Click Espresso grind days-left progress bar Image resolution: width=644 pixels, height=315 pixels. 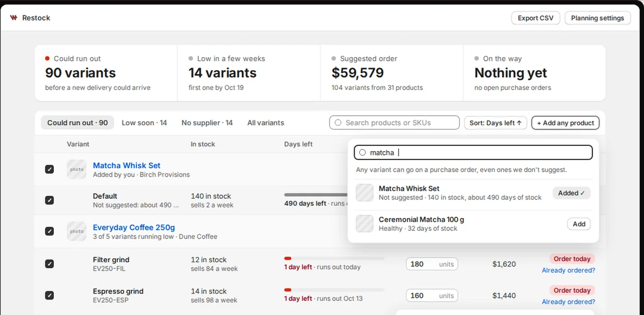pyautogui.click(x=334, y=290)
